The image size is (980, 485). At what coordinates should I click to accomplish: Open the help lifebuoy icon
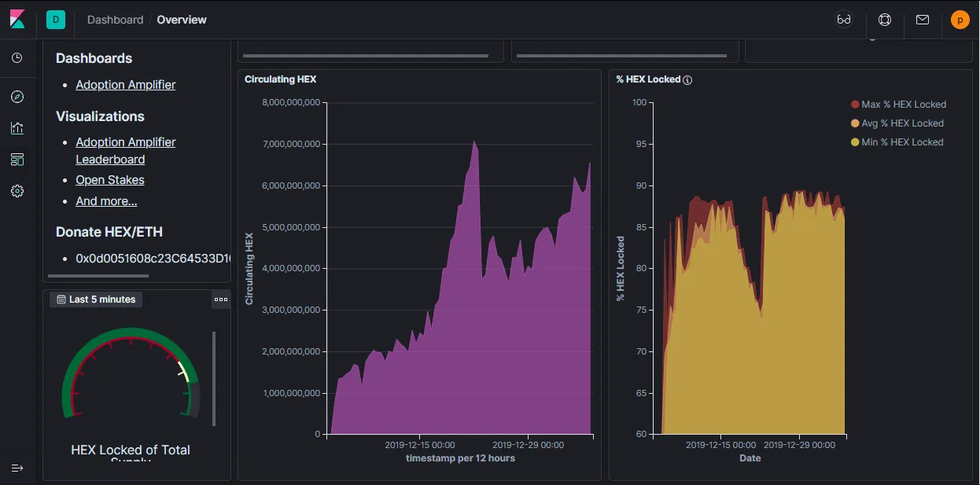click(x=885, y=20)
